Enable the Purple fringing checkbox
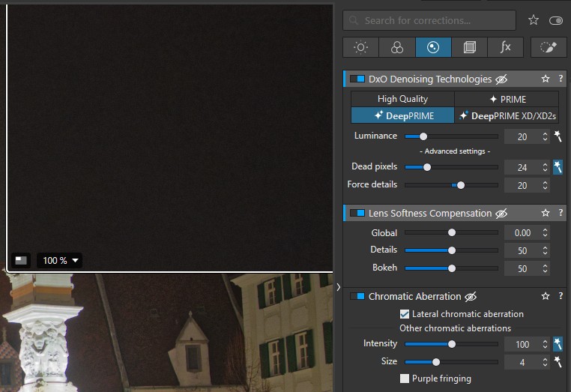The height and width of the screenshot is (392, 571). pos(404,379)
